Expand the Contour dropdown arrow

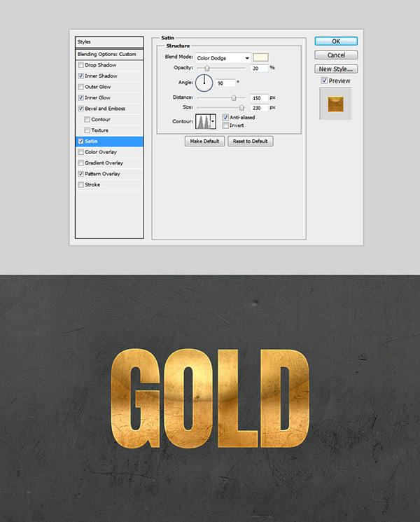pyautogui.click(x=213, y=121)
